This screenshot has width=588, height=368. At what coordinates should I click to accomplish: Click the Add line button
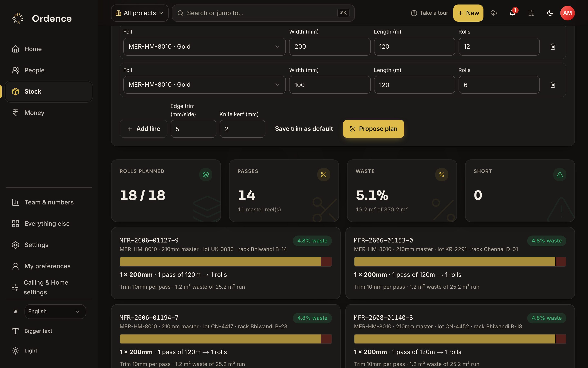[x=143, y=129]
